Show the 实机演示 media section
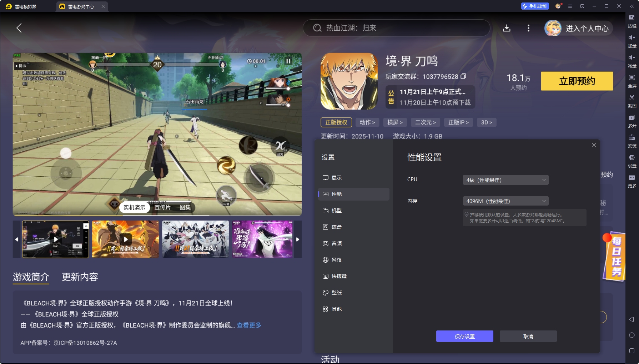 (135, 207)
